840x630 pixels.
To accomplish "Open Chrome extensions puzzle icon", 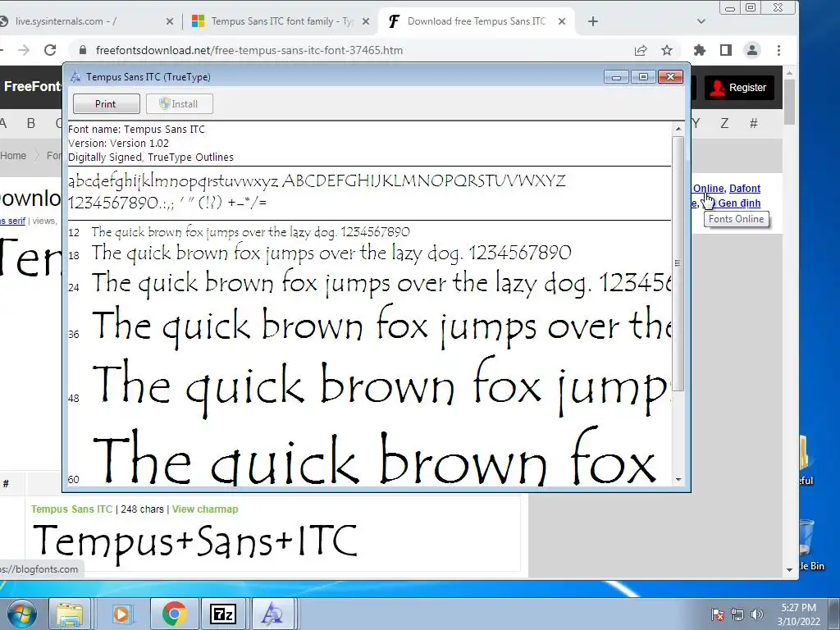I will pyautogui.click(x=700, y=50).
